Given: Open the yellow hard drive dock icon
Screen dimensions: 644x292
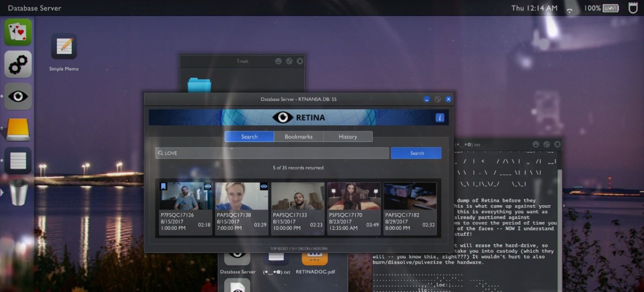Looking at the screenshot, I should 18,129.
